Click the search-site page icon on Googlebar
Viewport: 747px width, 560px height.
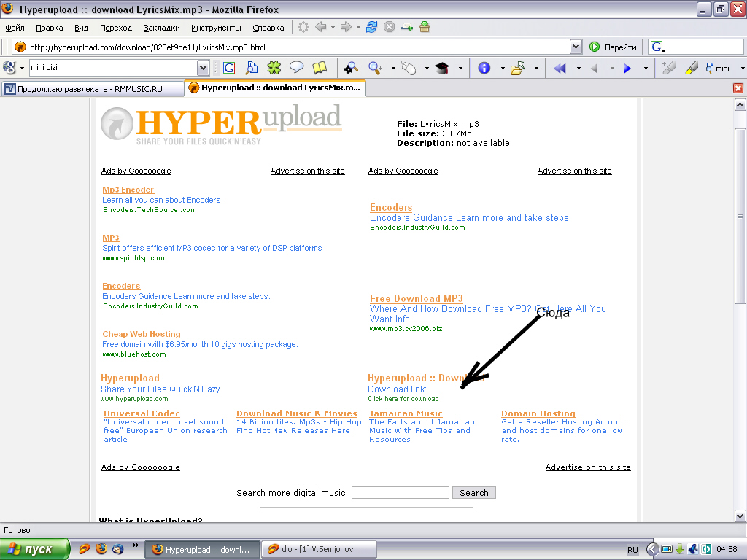point(252,68)
